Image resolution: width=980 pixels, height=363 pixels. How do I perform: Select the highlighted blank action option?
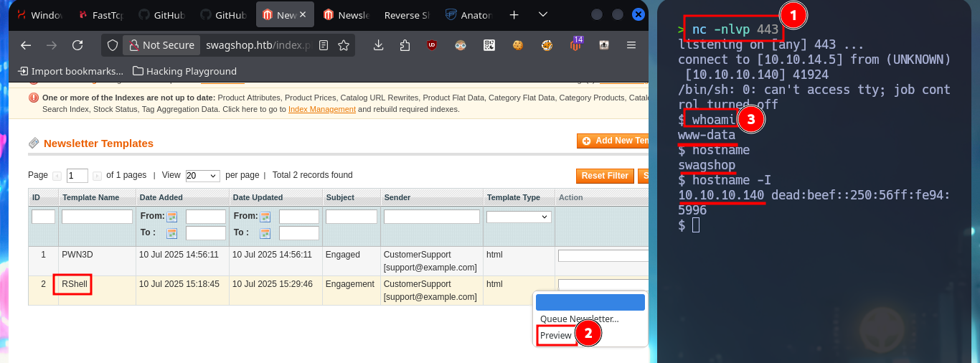[590, 302]
